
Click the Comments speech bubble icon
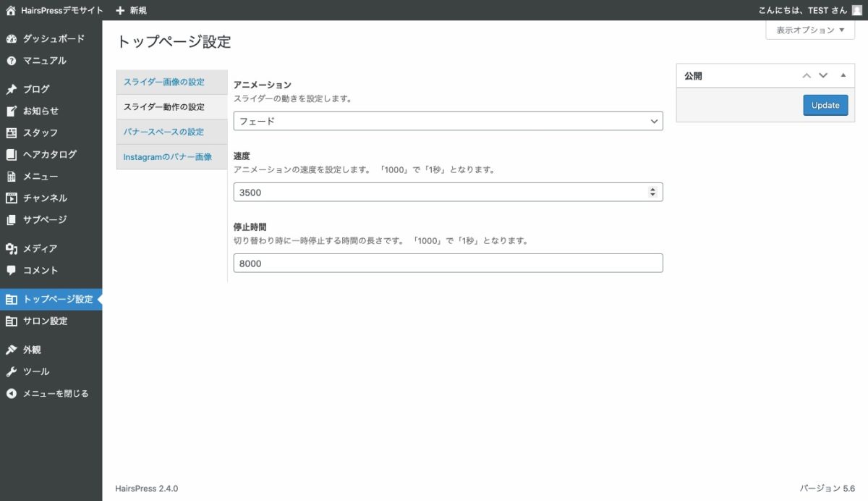[x=11, y=271]
